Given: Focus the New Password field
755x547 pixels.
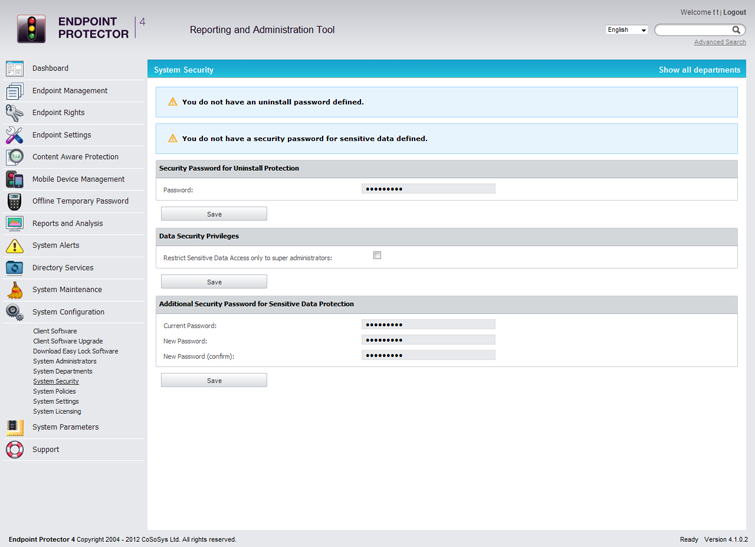Looking at the screenshot, I should point(428,340).
